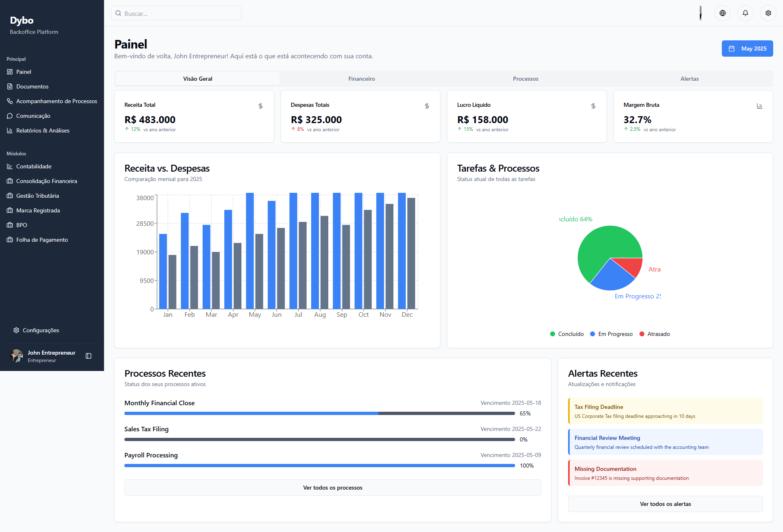Image resolution: width=783 pixels, height=532 pixels.
Task: Click the dollar icon on Despesas Totais card
Action: coord(427,106)
